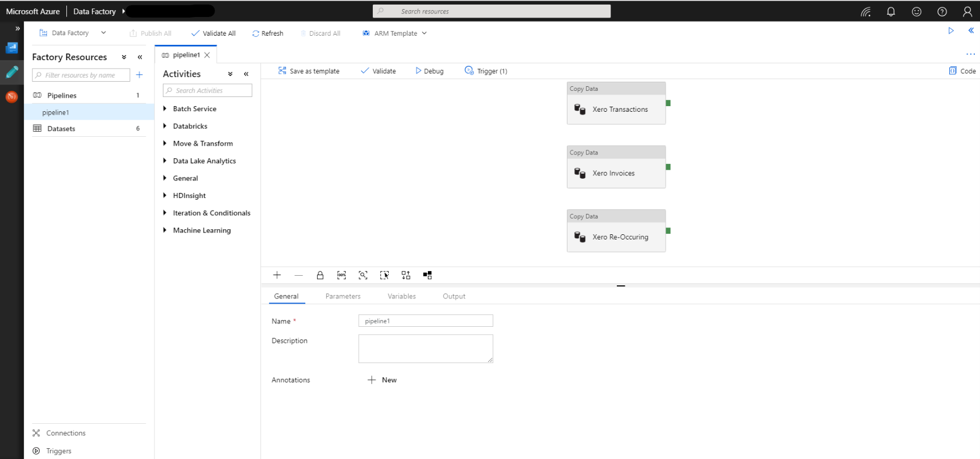
Task: Click the zoom to fit icon
Action: coord(363,275)
